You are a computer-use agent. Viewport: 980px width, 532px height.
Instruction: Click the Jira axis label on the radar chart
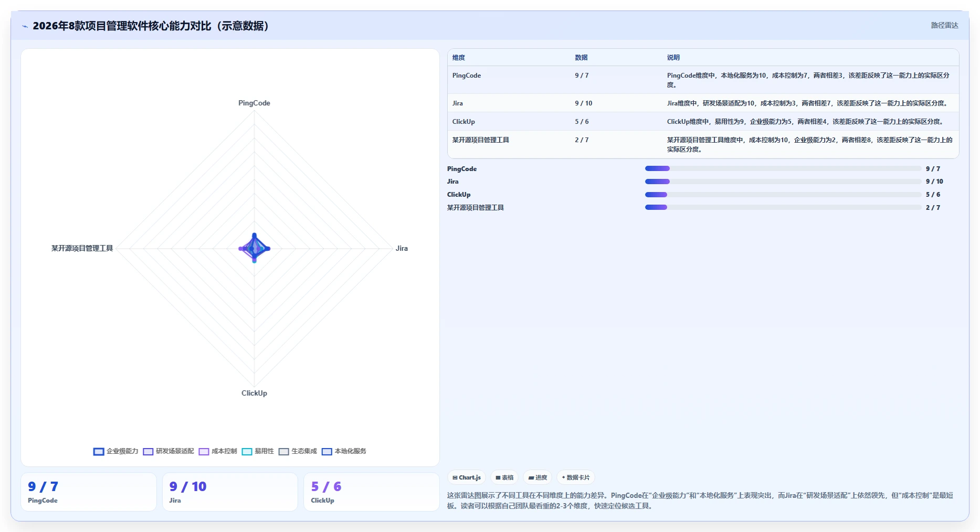pos(402,249)
